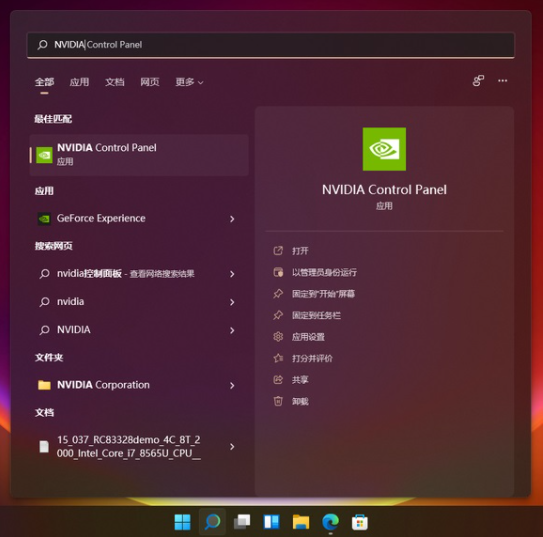
Task: Open File Explorer from the taskbar
Action: tap(301, 522)
